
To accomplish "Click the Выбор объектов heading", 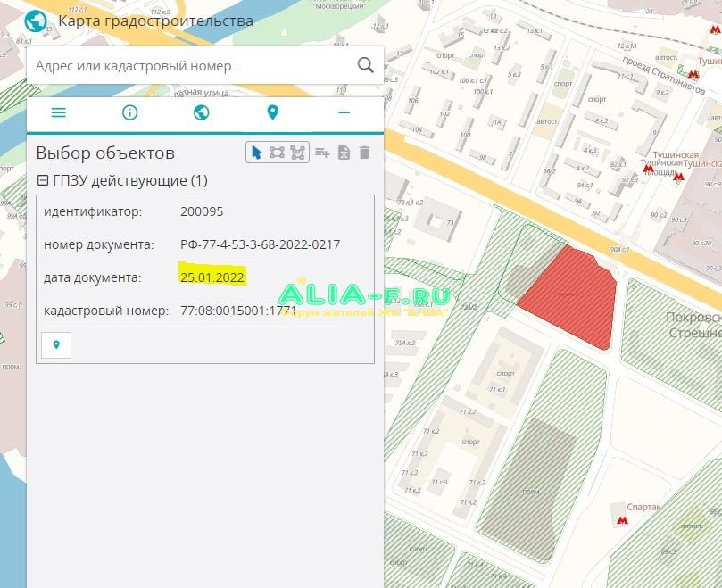I will (105, 153).
